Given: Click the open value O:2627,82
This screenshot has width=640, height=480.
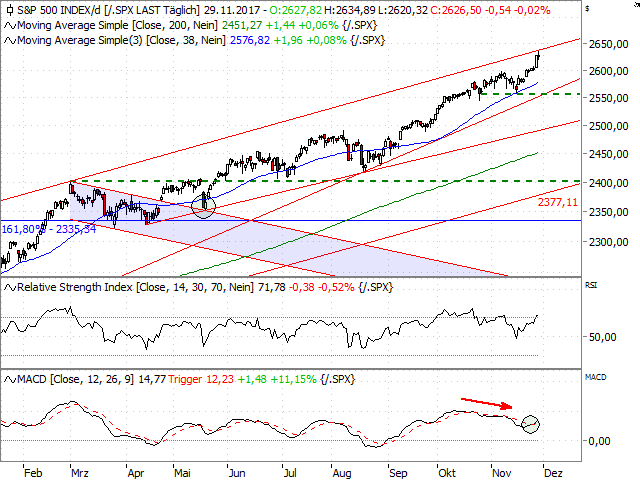Looking at the screenshot, I should coord(295,10).
